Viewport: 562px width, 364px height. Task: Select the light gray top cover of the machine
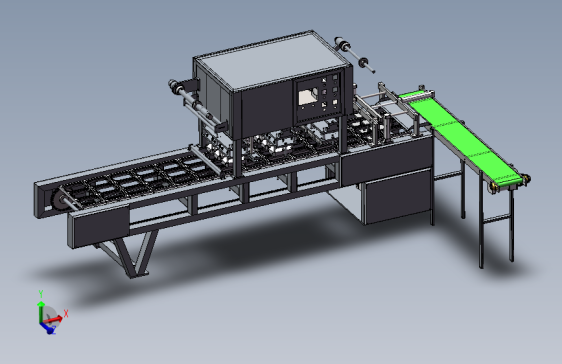[x=273, y=61]
